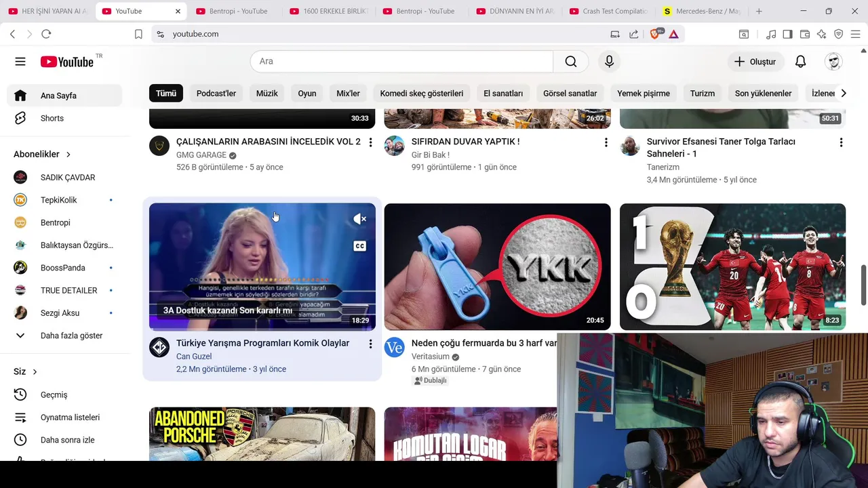The height and width of the screenshot is (488, 868).
Task: Start voice search with microphone icon
Action: click(x=609, y=62)
